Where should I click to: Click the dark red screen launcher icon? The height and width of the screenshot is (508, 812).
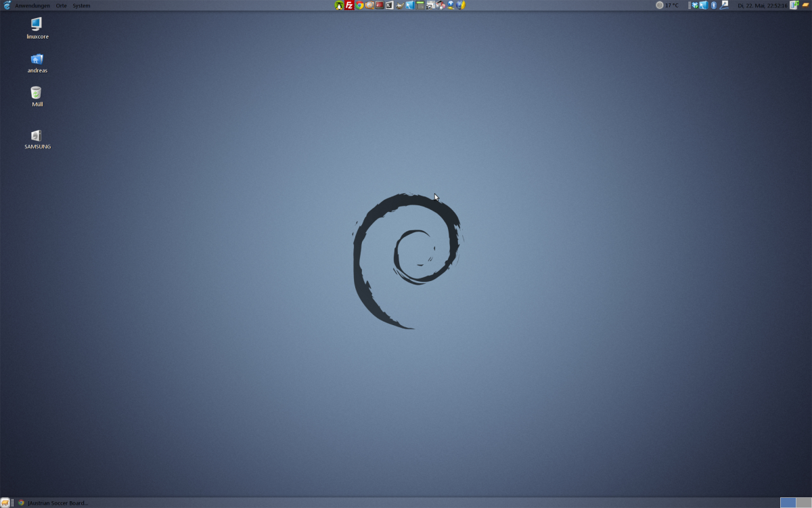380,5
